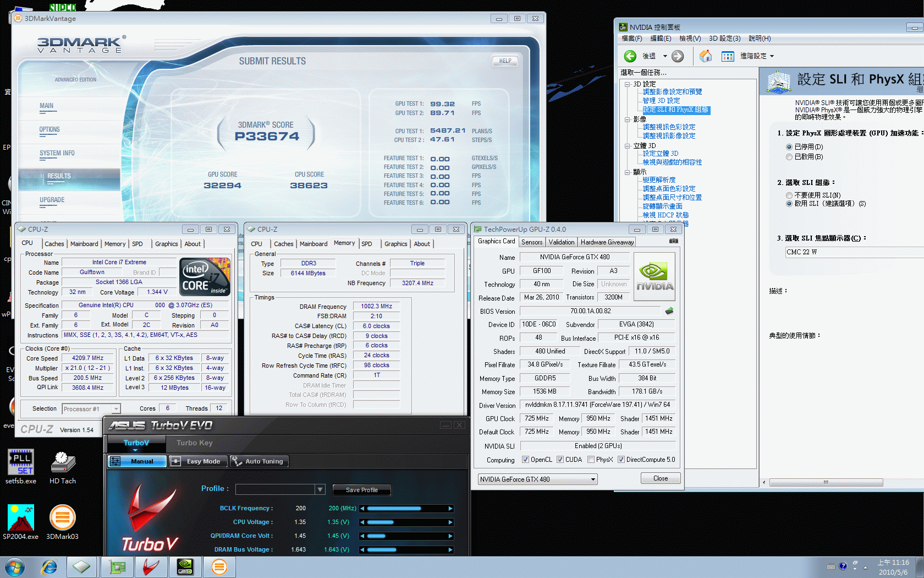Click the Close button in GPU-Z
This screenshot has width=924, height=578.
(660, 478)
